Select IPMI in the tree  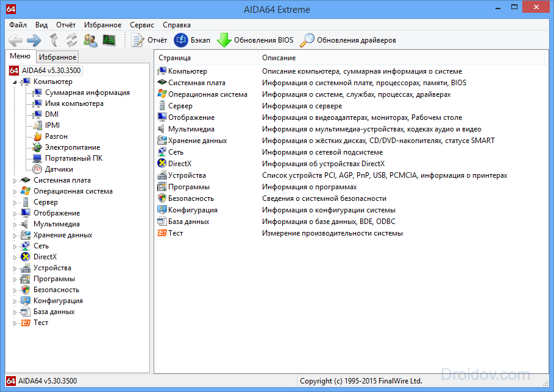[x=52, y=125]
